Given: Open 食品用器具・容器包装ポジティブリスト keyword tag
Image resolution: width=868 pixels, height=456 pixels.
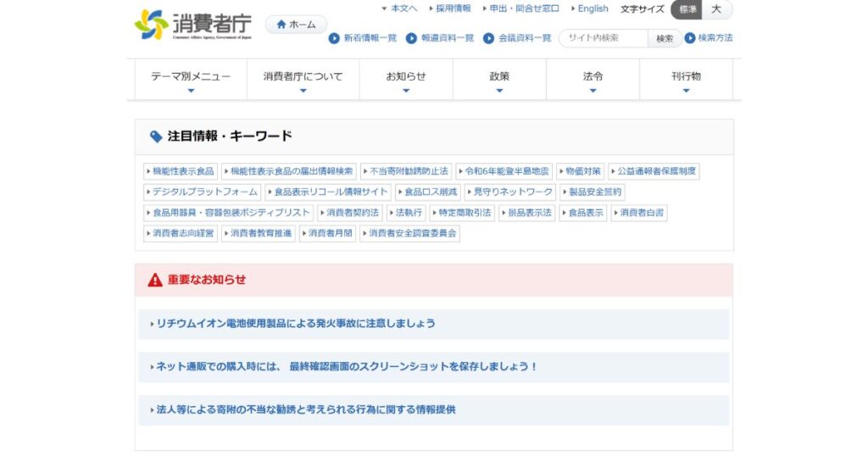Looking at the screenshot, I should tap(229, 213).
